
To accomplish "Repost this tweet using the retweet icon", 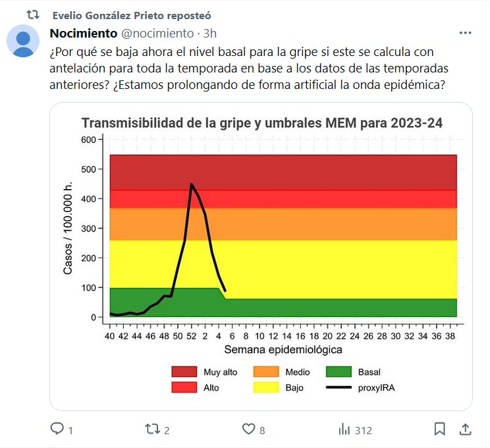I will click(152, 430).
